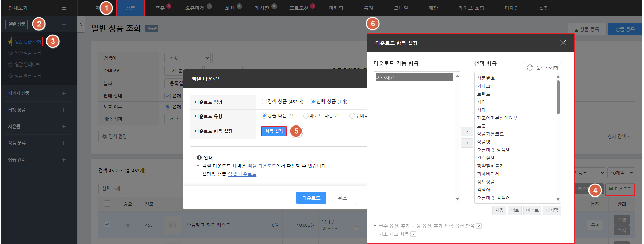This screenshot has width=644, height=244.
Task: Click the Excel 상품 등록 button
Action: point(587,29)
